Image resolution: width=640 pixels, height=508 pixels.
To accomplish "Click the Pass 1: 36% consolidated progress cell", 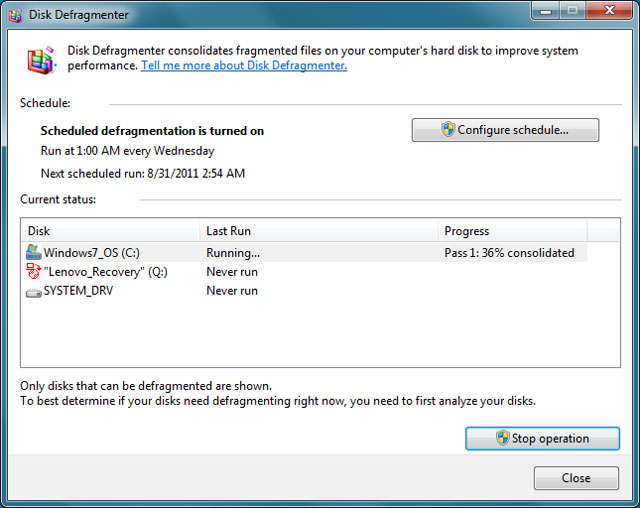I will pyautogui.click(x=509, y=253).
